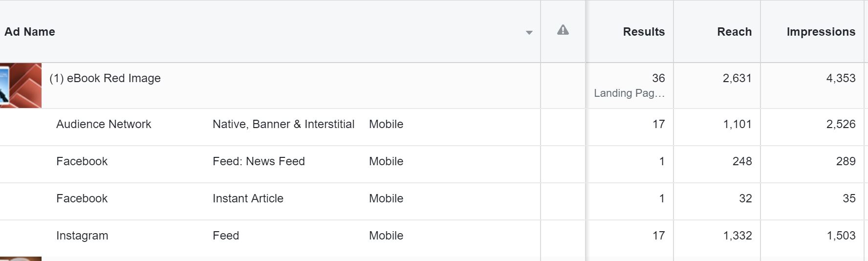This screenshot has width=868, height=261.
Task: Select the Facebook Instant Article row
Action: pos(82,198)
